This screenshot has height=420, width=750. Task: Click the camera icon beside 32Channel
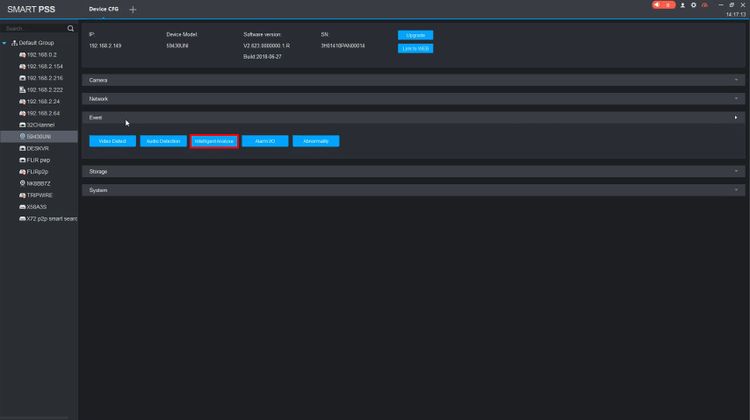[22, 124]
